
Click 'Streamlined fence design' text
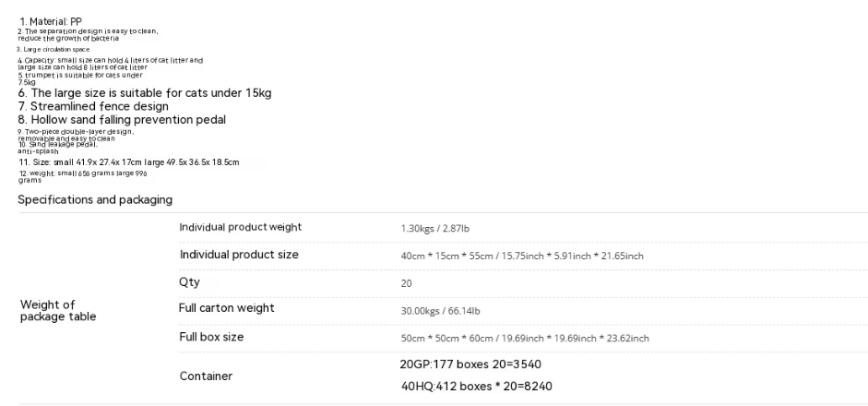pyautogui.click(x=93, y=106)
